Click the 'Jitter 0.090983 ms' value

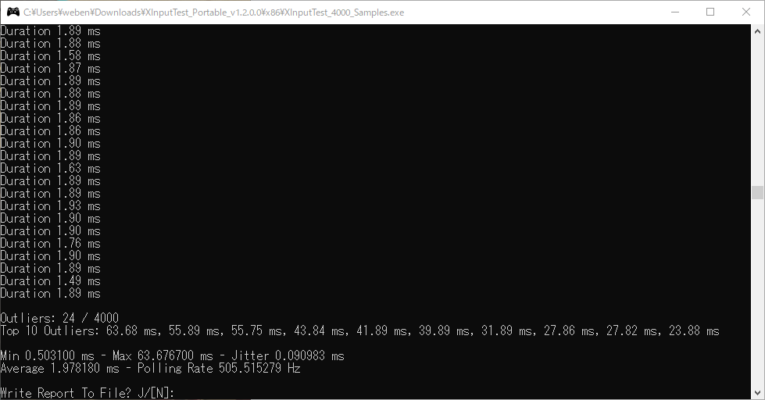(288, 356)
